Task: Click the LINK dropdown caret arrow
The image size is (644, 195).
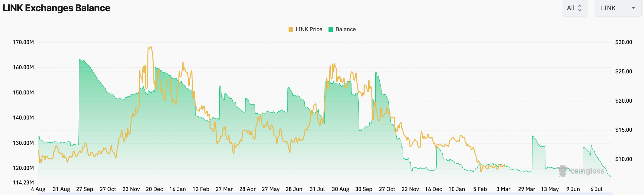Action: [x=633, y=8]
